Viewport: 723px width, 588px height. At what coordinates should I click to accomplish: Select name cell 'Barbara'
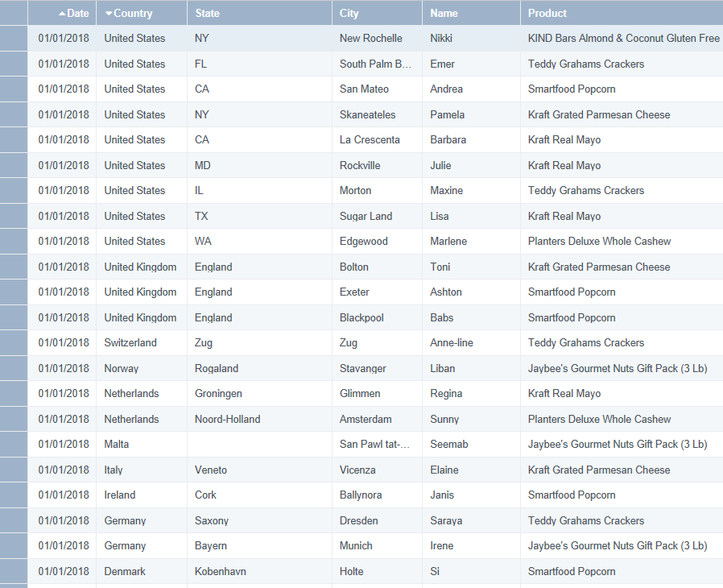tap(471, 139)
